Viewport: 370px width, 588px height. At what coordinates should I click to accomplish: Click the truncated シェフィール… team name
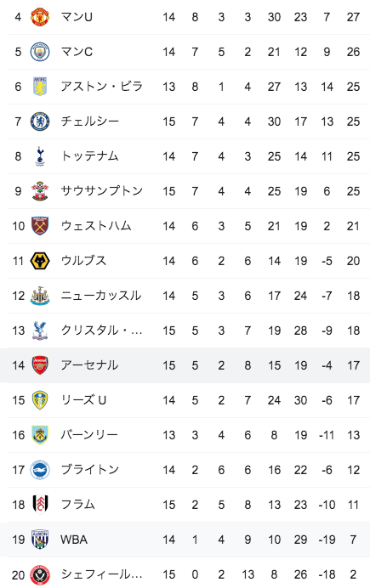coord(101,574)
